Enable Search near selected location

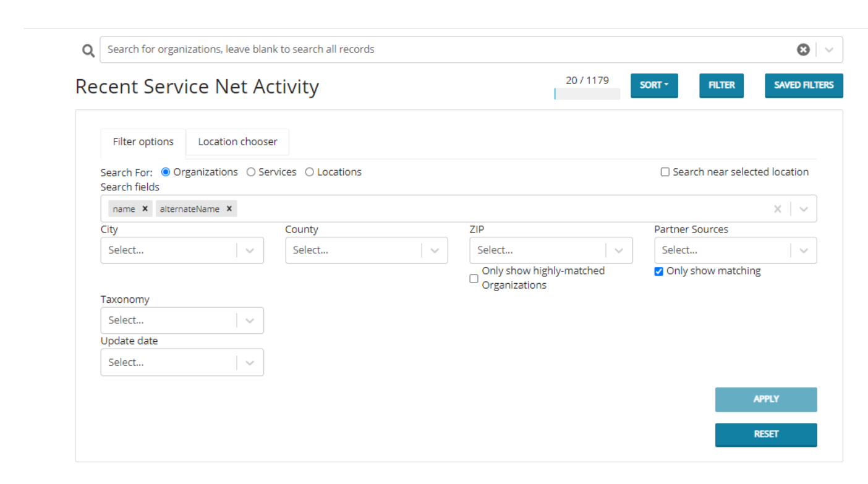pyautogui.click(x=665, y=172)
